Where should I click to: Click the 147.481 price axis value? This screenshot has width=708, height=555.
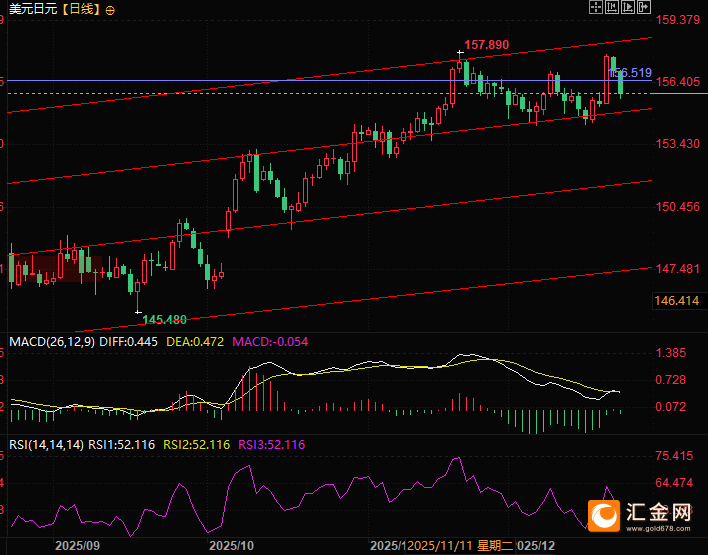tap(678, 269)
